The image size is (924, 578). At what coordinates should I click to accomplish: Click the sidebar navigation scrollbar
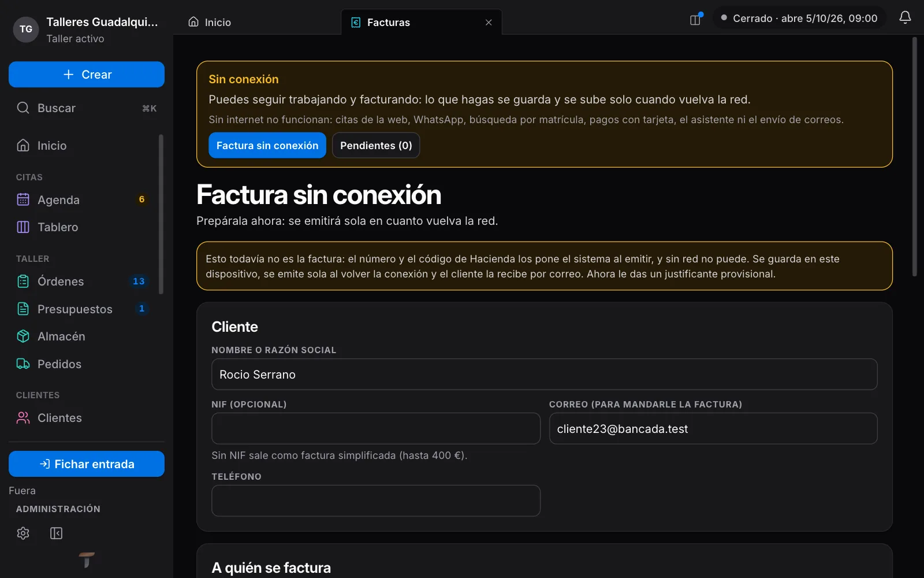point(161,214)
